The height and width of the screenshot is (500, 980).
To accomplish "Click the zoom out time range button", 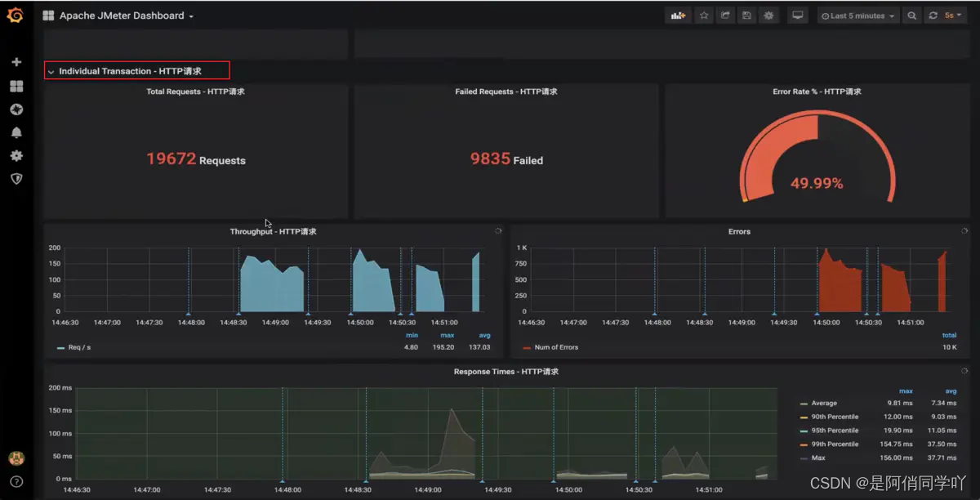I will tap(911, 16).
